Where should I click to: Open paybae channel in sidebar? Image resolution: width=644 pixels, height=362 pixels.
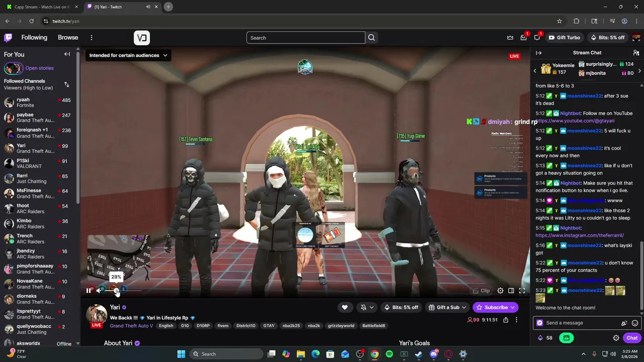click(x=38, y=118)
